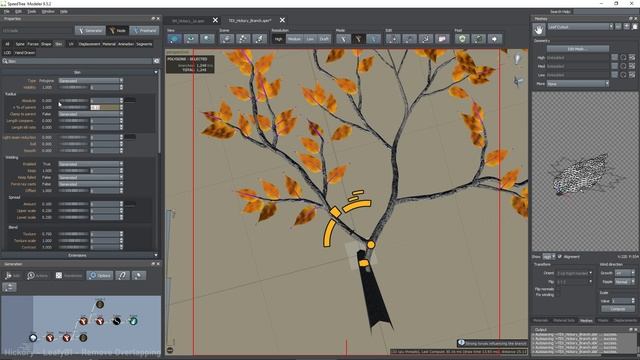The width and height of the screenshot is (640, 360).
Task: Open the Clamp to parent dropdown
Action: coord(90,114)
